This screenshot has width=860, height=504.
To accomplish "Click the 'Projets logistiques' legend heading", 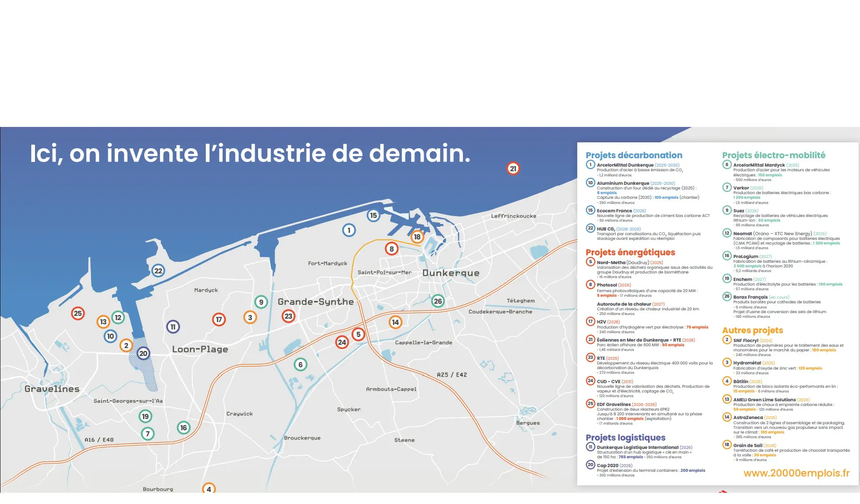I will tap(625, 437).
